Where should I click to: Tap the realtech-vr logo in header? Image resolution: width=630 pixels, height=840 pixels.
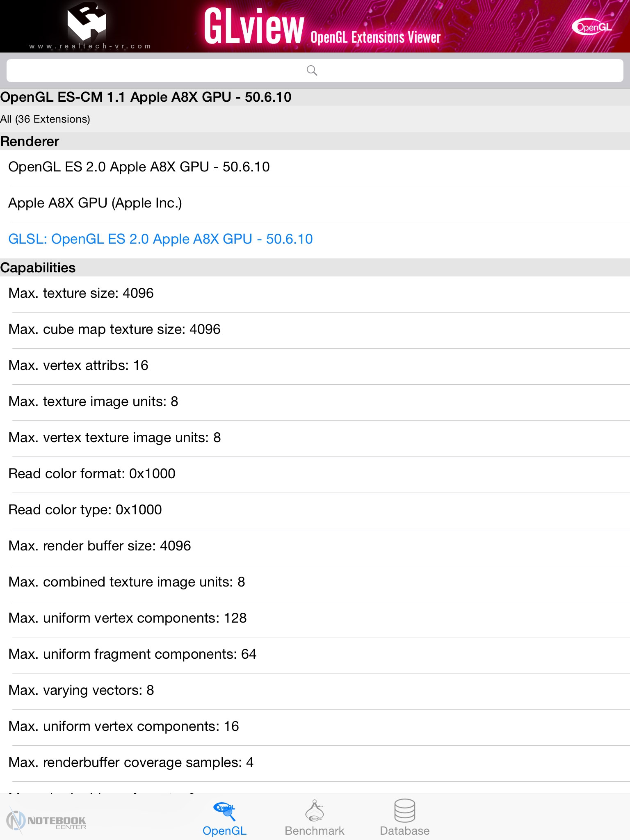tap(87, 25)
